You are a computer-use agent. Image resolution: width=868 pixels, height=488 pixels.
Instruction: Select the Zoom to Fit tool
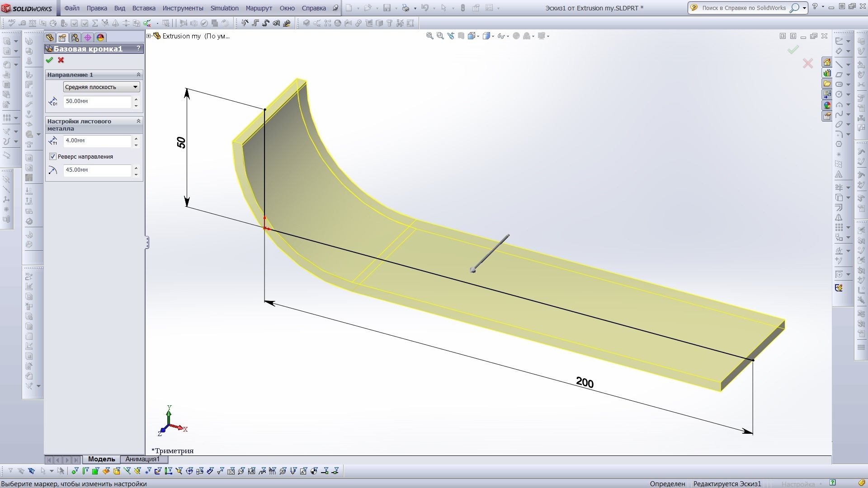point(429,36)
